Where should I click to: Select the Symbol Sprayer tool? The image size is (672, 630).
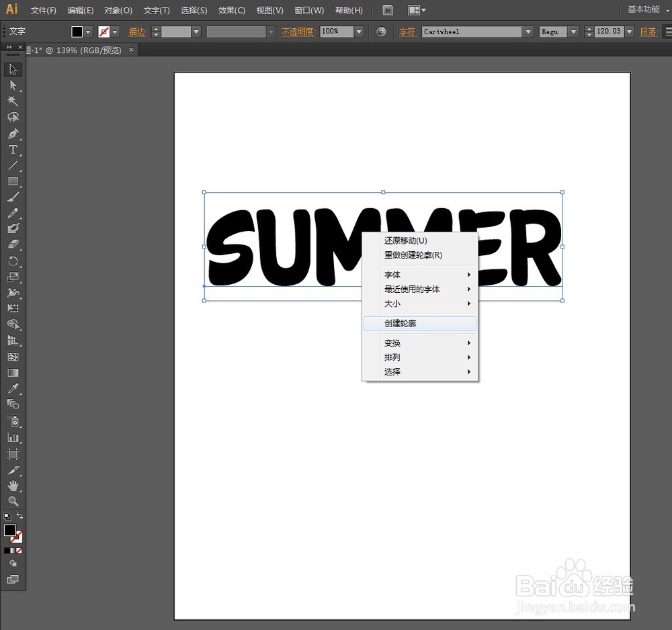pos(13,421)
